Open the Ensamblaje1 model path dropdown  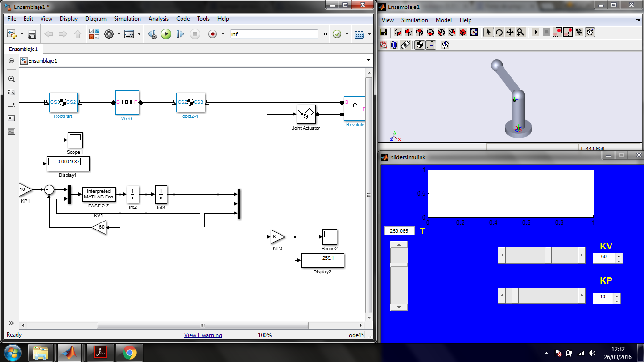(368, 61)
